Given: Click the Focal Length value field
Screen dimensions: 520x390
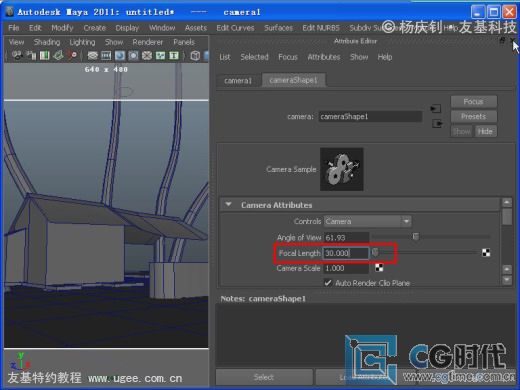Looking at the screenshot, I should [x=346, y=253].
